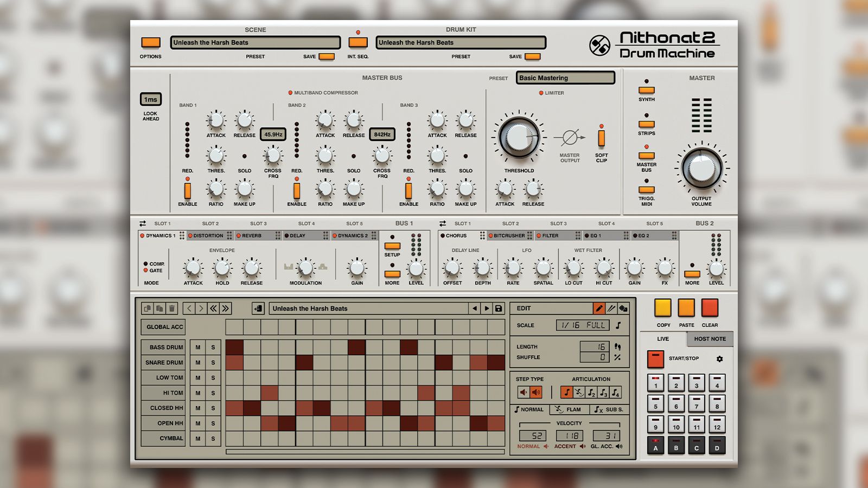
Task: Click the trash delete pattern icon
Action: pyautogui.click(x=171, y=309)
